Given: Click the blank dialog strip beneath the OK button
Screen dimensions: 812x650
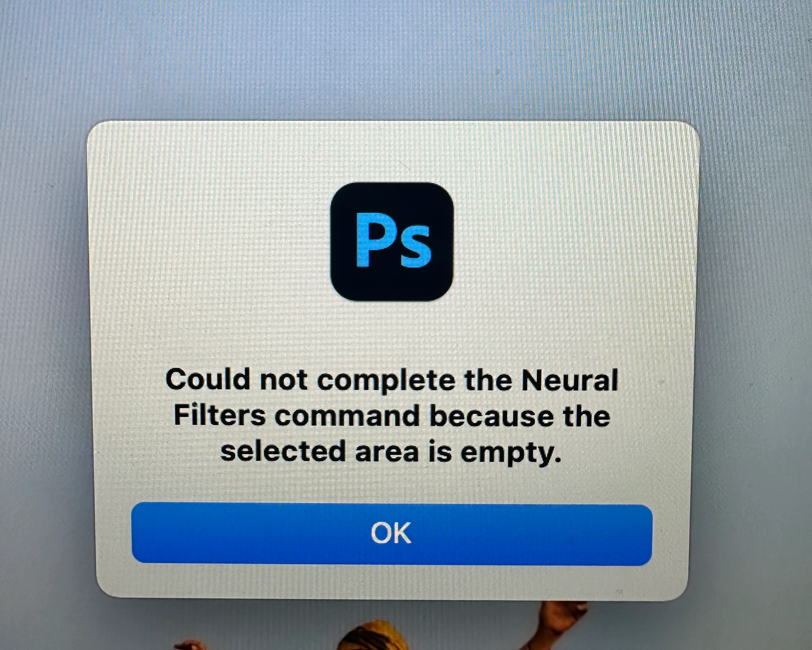Looking at the screenshot, I should pos(392,582).
